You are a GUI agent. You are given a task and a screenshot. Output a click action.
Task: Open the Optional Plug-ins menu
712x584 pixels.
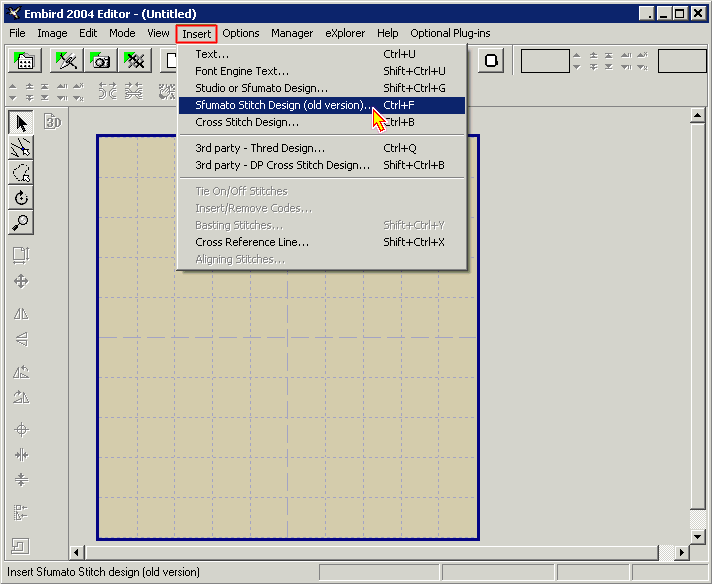(450, 33)
